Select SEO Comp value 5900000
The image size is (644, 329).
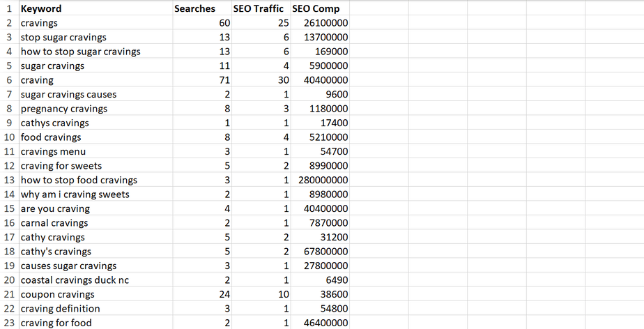click(x=320, y=66)
